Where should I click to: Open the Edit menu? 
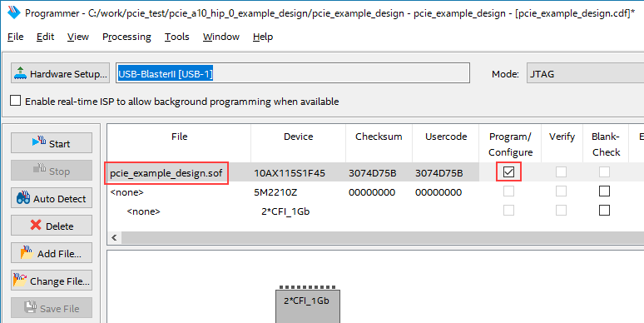(x=45, y=37)
